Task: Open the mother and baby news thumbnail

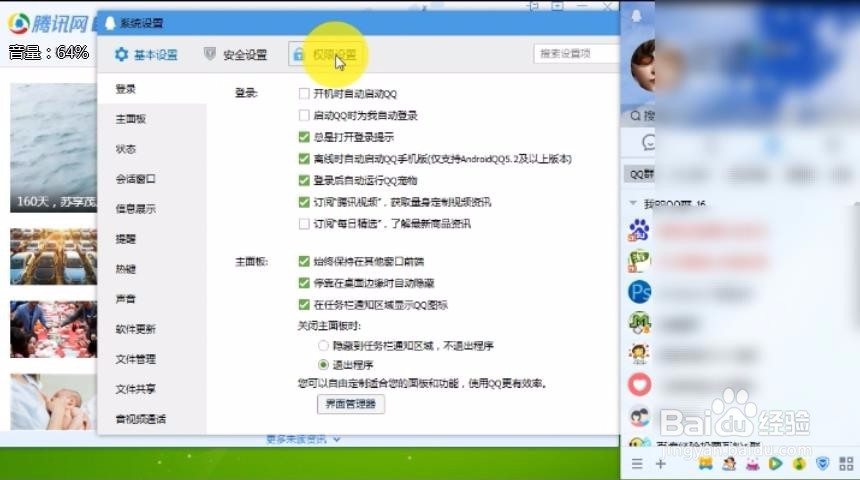Action: click(x=54, y=402)
